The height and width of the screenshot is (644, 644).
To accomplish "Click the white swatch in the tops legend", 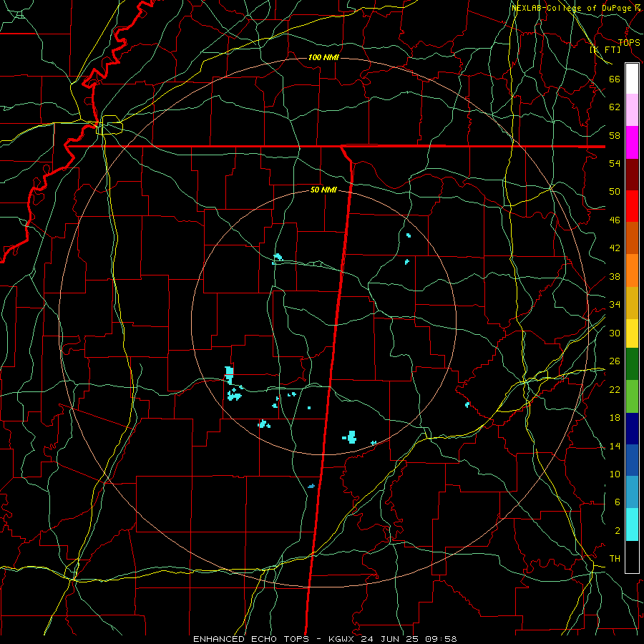I will [632, 79].
